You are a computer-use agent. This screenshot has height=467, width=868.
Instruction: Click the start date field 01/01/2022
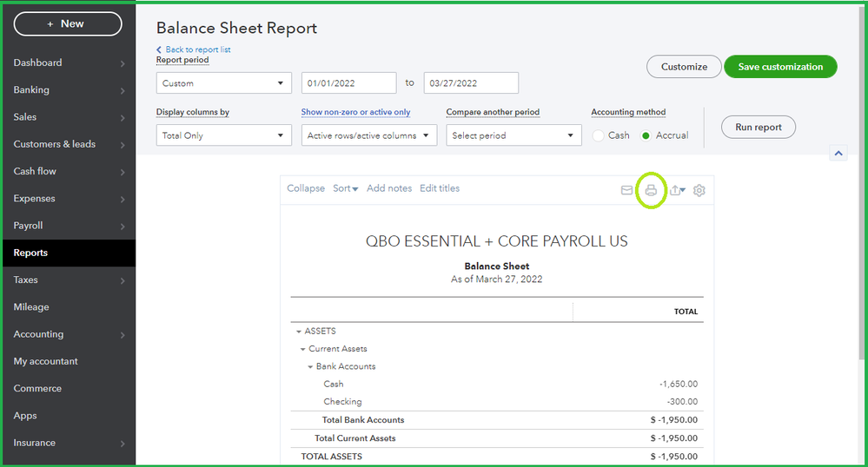[x=348, y=83]
